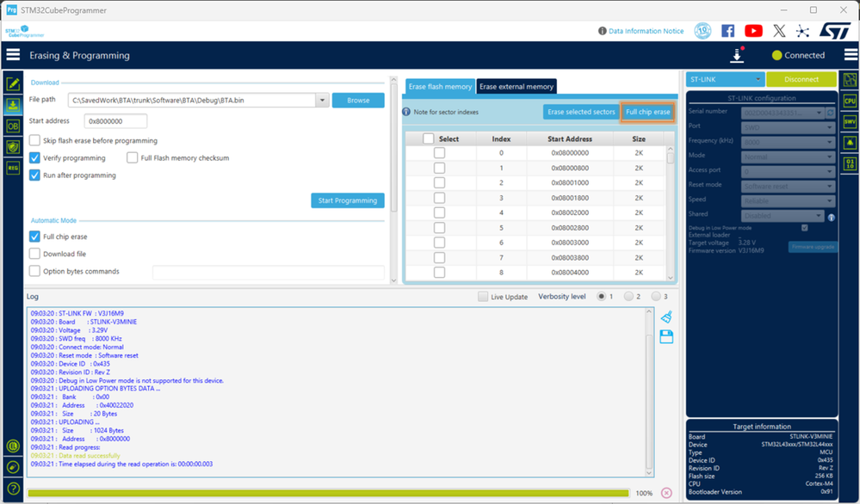Check Option bytes commands
The height and width of the screenshot is (504, 860).
tap(34, 271)
